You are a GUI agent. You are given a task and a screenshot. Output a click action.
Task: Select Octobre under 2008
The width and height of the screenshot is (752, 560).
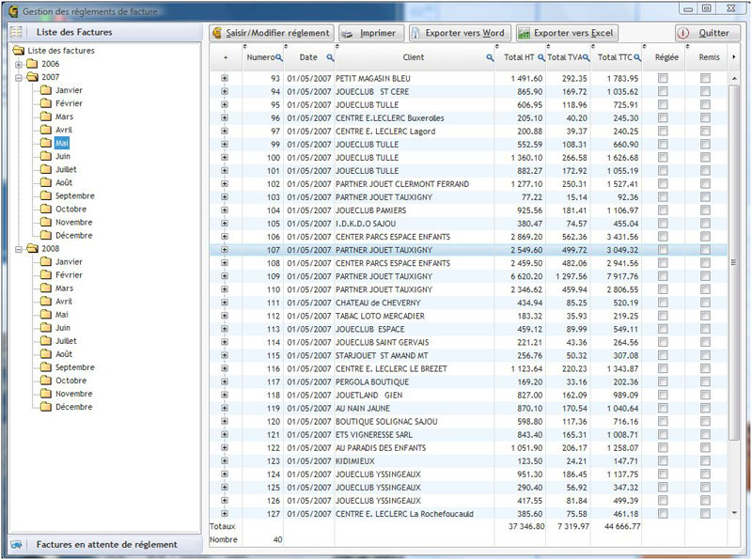coord(70,381)
